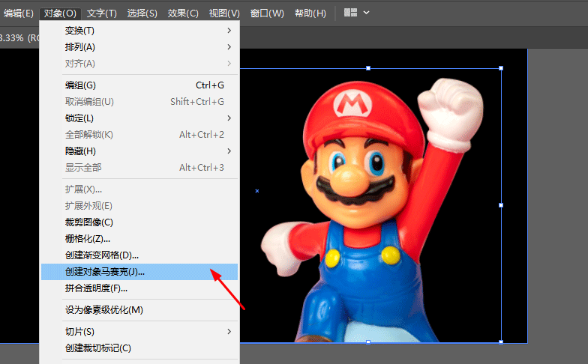Expand the 锁定(L) submenu
This screenshot has height=364, width=588.
pos(139,118)
